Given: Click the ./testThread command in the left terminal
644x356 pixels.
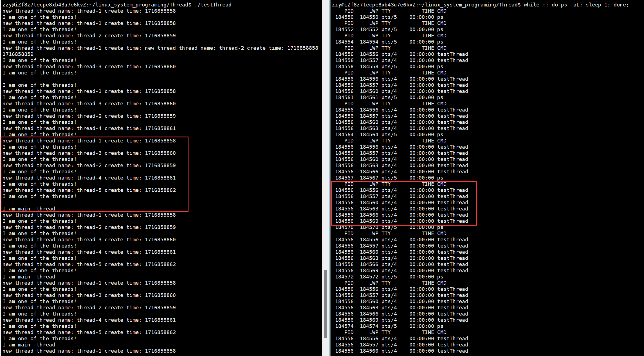Looking at the screenshot, I should (213, 5).
